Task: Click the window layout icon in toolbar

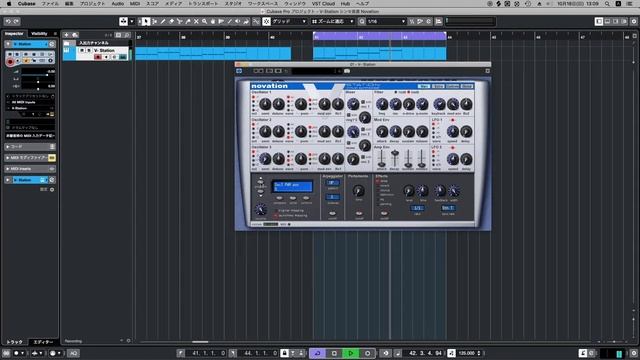Action: coord(599,21)
